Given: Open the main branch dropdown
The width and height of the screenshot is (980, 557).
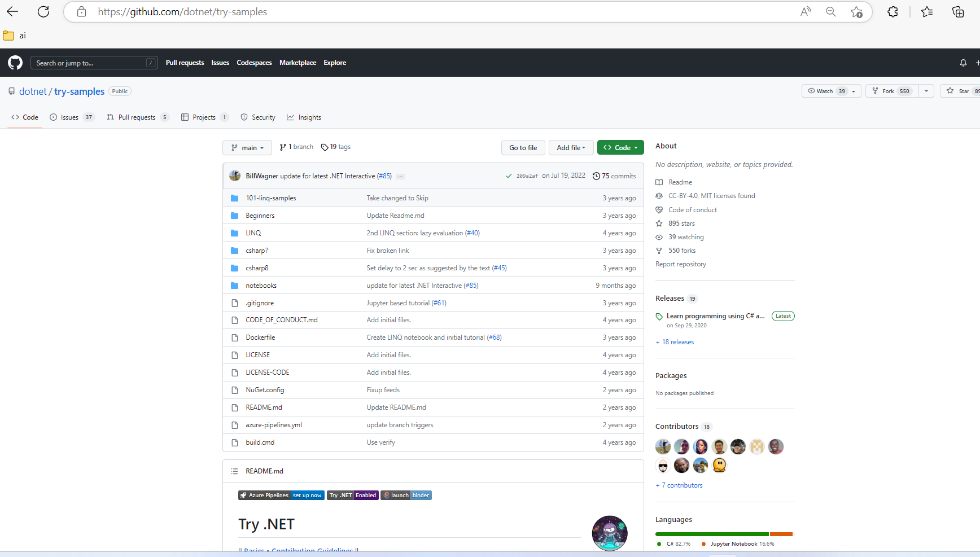Looking at the screenshot, I should (x=247, y=148).
